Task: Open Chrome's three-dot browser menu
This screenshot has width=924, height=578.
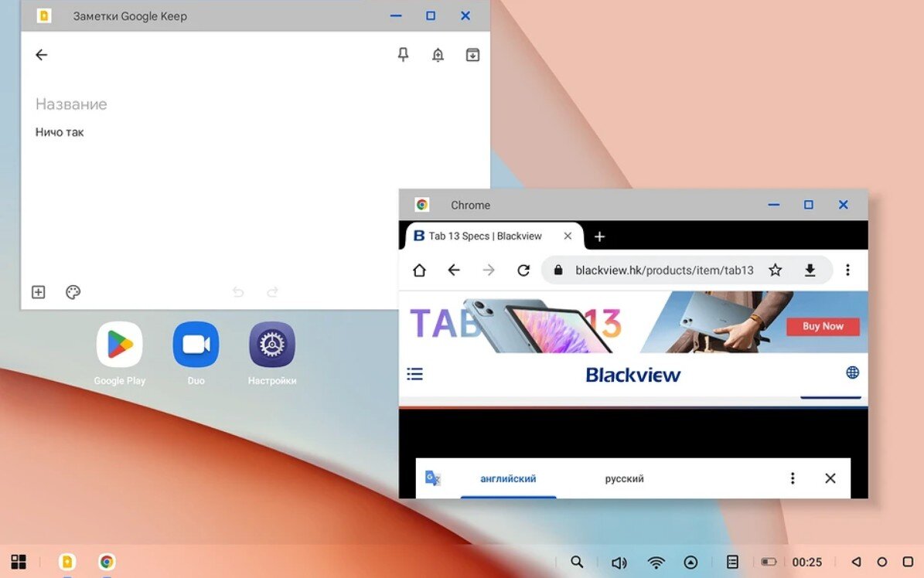Action: pyautogui.click(x=847, y=270)
